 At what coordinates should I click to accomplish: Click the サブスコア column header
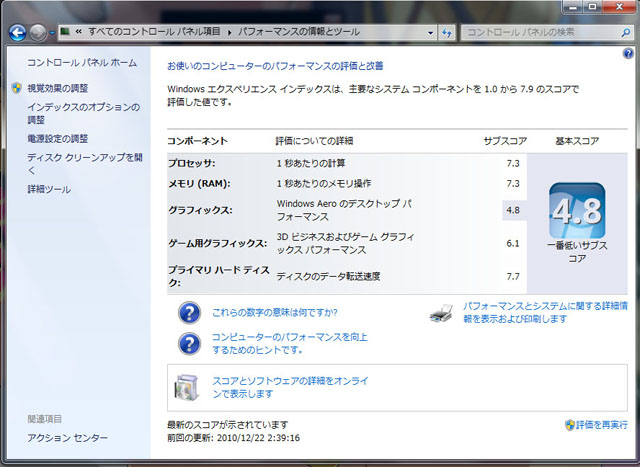pyautogui.click(x=505, y=141)
